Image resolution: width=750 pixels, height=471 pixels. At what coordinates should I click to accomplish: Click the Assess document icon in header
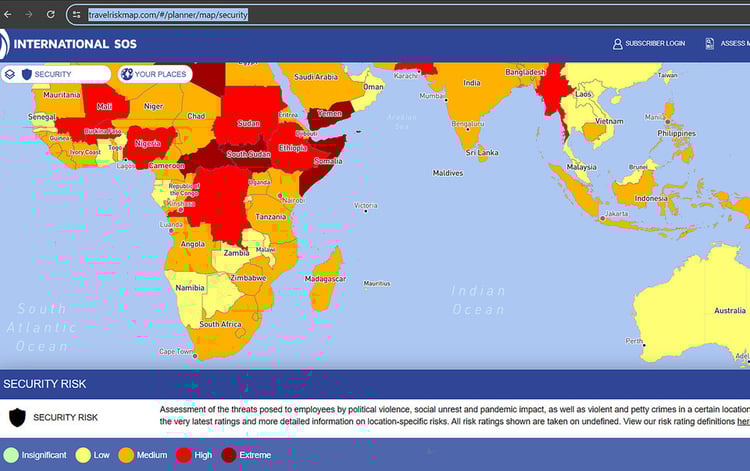click(x=709, y=44)
